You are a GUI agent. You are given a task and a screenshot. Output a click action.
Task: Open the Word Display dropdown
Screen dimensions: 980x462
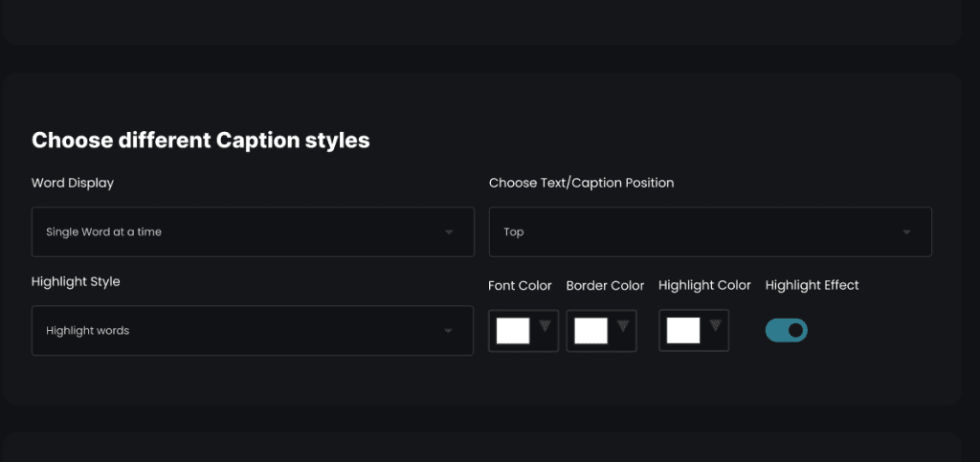click(253, 231)
